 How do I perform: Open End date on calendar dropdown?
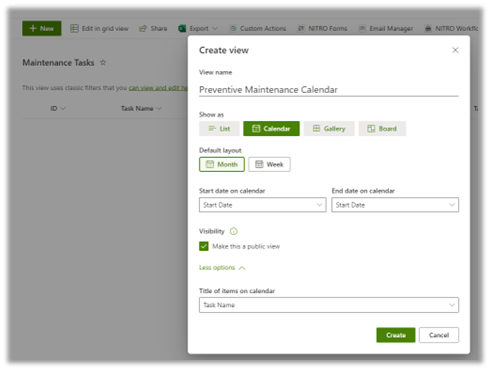[x=395, y=205]
